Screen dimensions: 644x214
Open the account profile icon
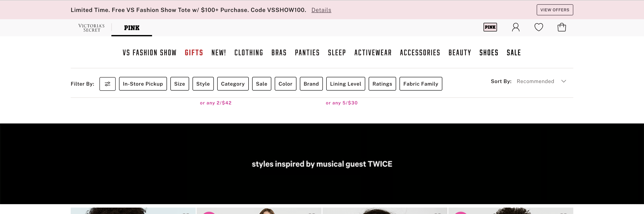coord(516,27)
